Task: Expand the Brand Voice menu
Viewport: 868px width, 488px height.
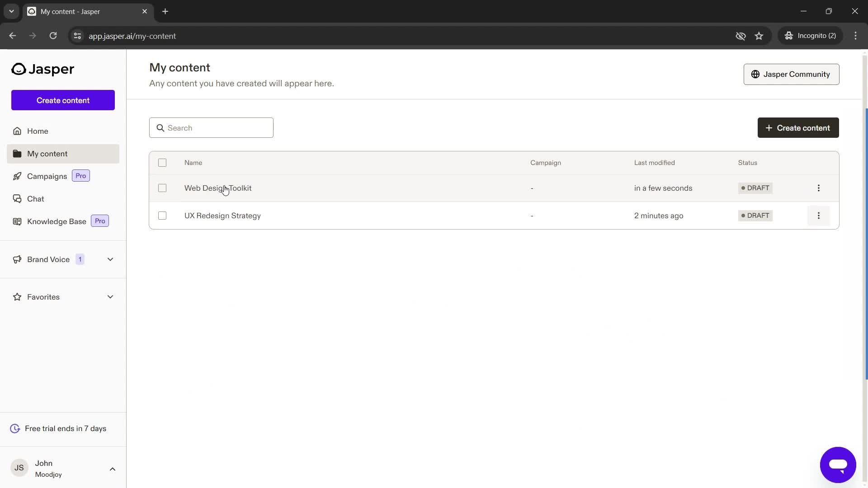Action: point(110,258)
